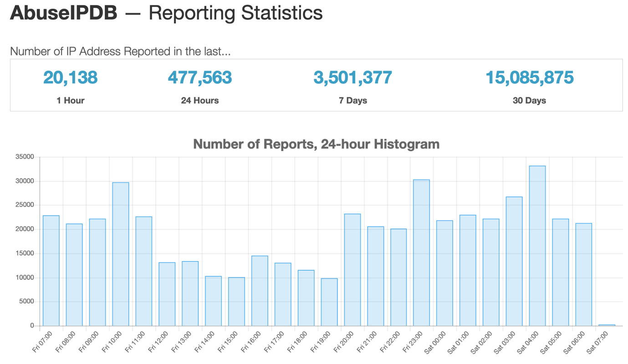628x364 pixels.
Task: Click the 'Sat 07:00' x-axis label
Action: (x=597, y=342)
